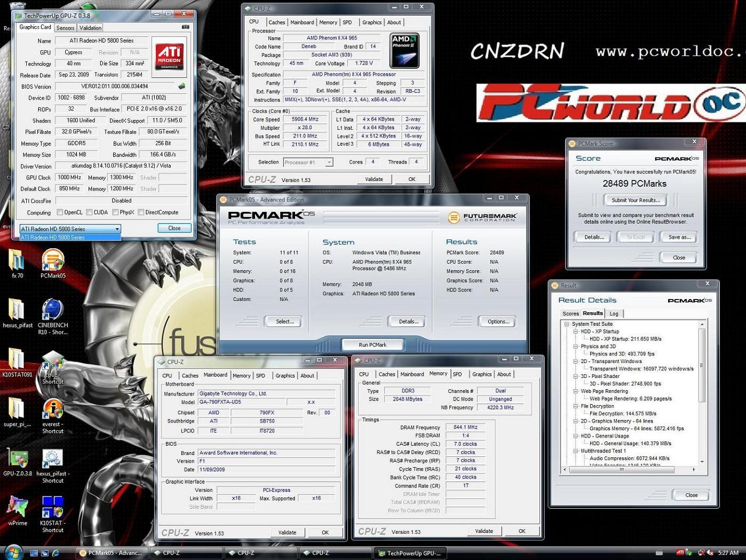746x560 pixels.
Task: Collapse the File Decryption tree node
Action: point(576,406)
